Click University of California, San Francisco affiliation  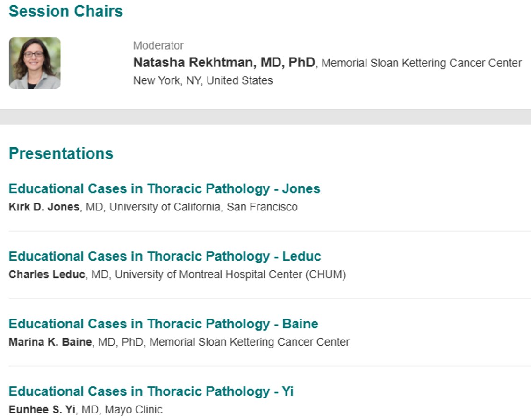tap(203, 207)
